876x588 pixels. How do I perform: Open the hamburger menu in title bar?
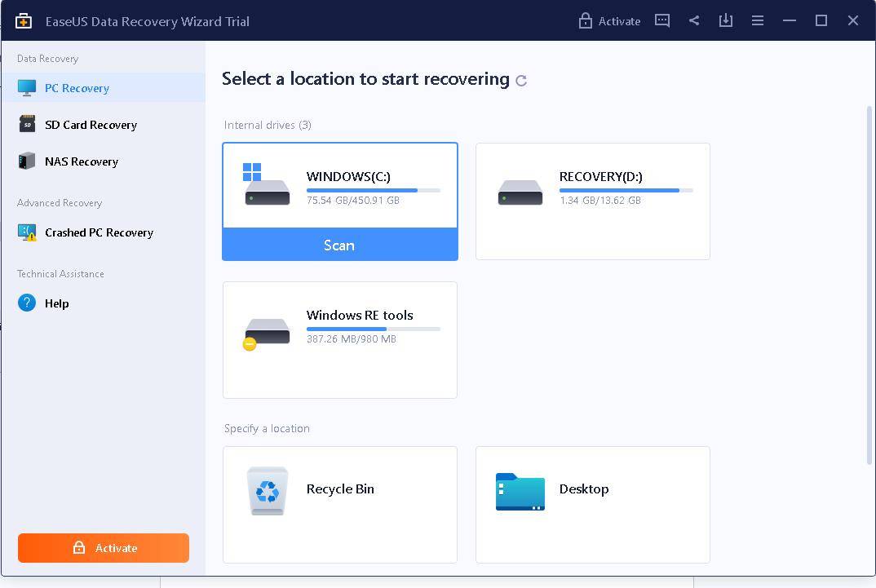click(758, 20)
